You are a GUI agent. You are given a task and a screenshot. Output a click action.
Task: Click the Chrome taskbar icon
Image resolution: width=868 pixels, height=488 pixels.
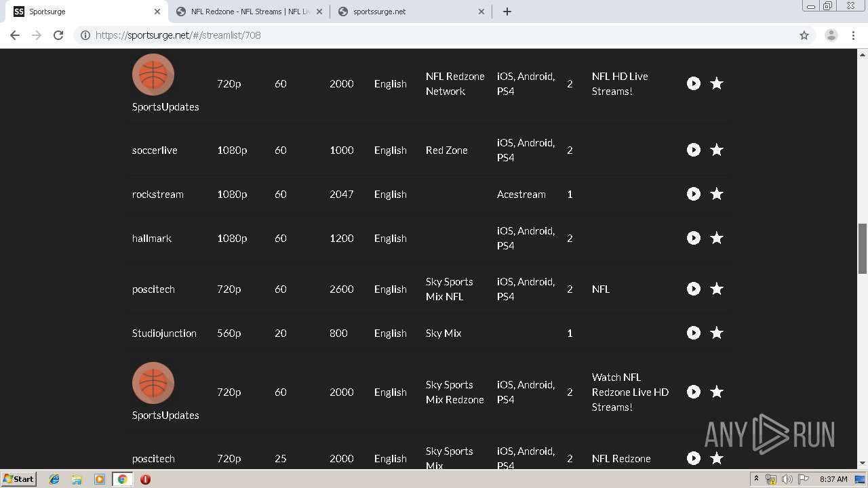click(x=122, y=479)
